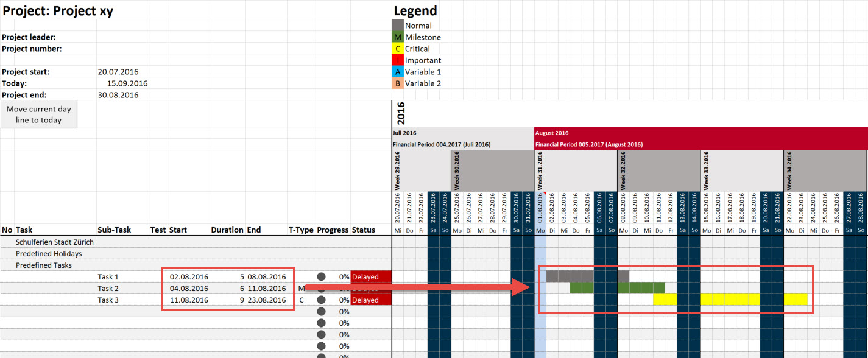Select the Progress column header

point(333,230)
